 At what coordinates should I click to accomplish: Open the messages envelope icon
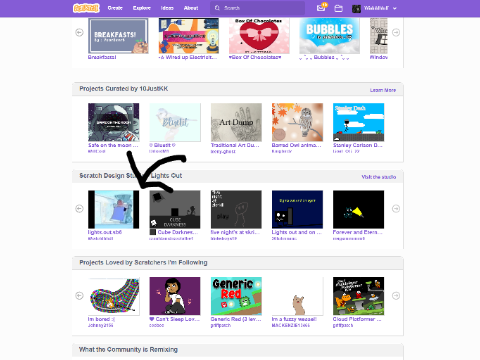coord(321,8)
